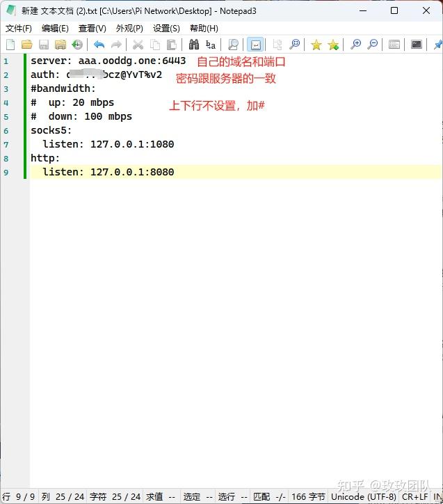This screenshot has height=504, width=443.
Task: Click the yellow star Favorites icon
Action: [x=316, y=45]
